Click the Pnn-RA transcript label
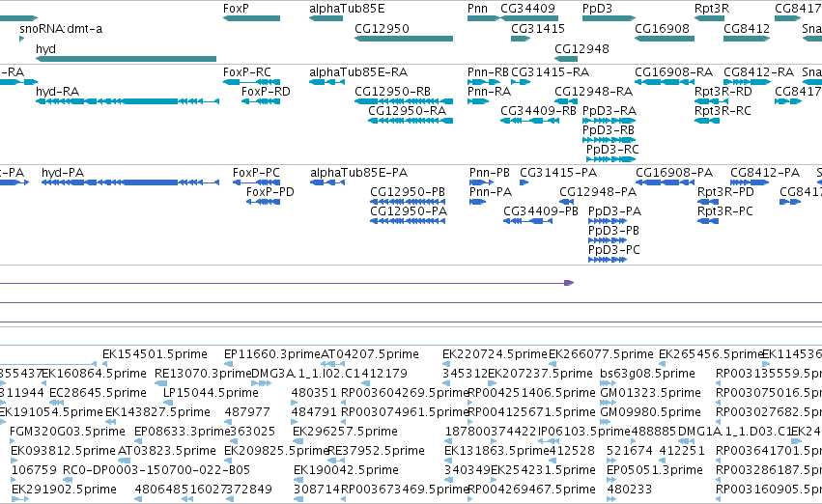This screenshot has width=822, height=504. pyautogui.click(x=489, y=92)
